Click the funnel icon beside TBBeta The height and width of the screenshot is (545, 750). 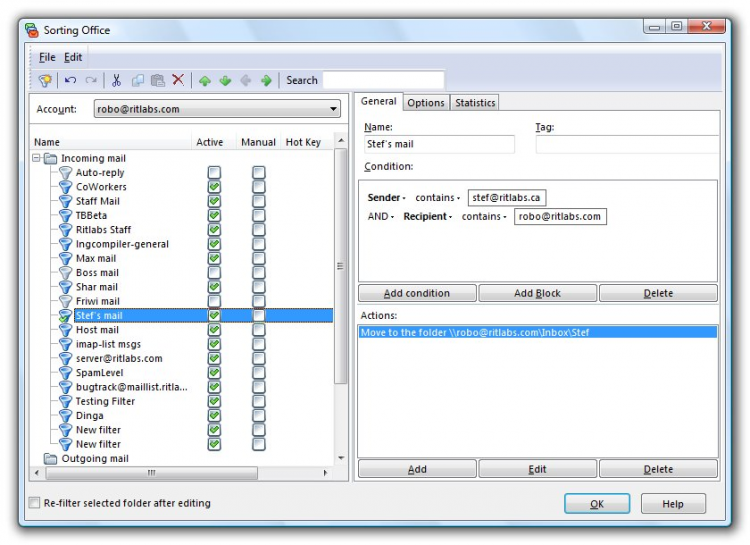pos(65,216)
